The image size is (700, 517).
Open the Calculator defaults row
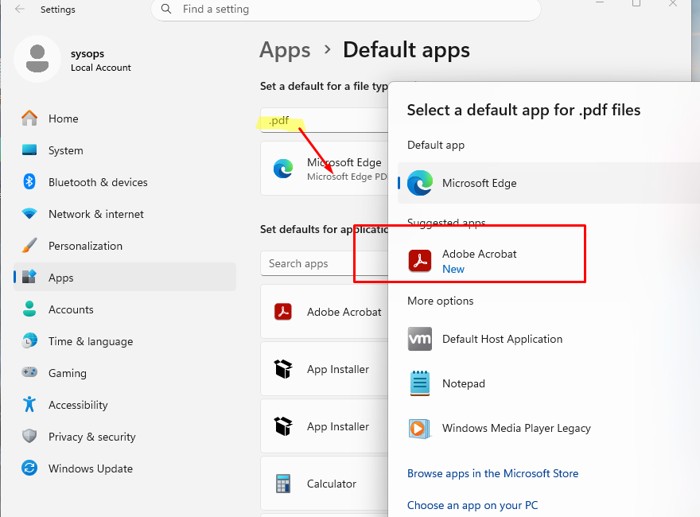coord(324,484)
